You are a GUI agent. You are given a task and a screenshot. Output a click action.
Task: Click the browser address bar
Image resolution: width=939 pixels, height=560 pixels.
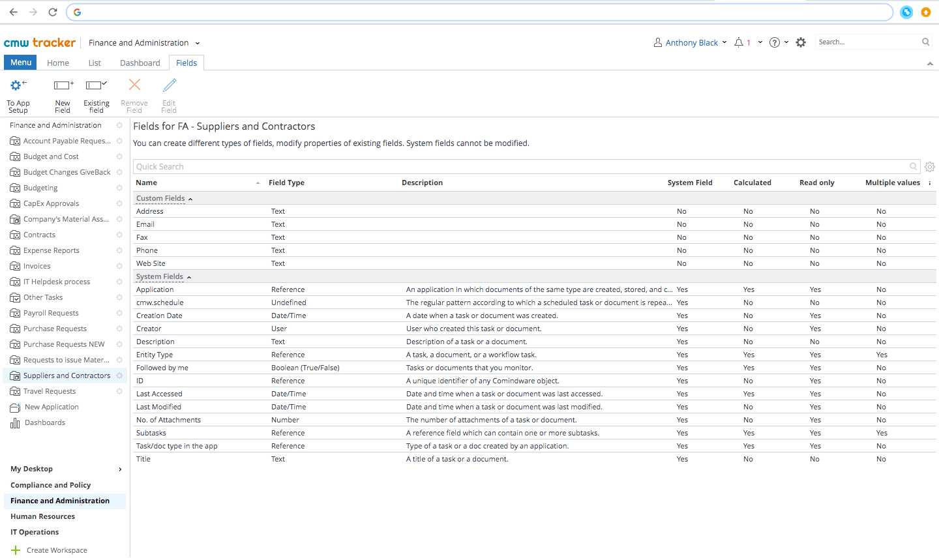pos(479,12)
